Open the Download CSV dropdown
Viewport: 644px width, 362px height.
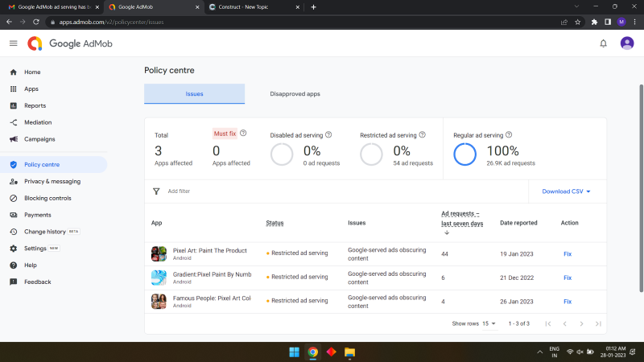566,191
